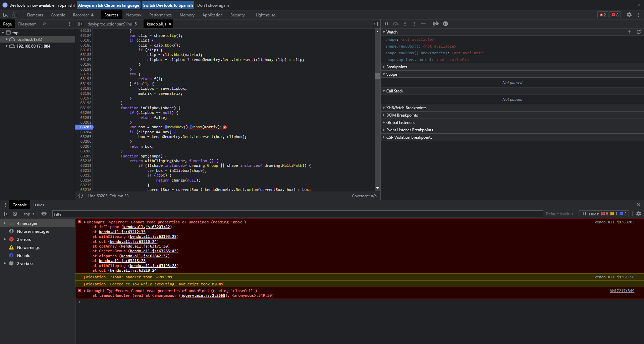Screen dimensions: 644x344
Task: Expand the Breakpoints section
Action: (x=396, y=67)
